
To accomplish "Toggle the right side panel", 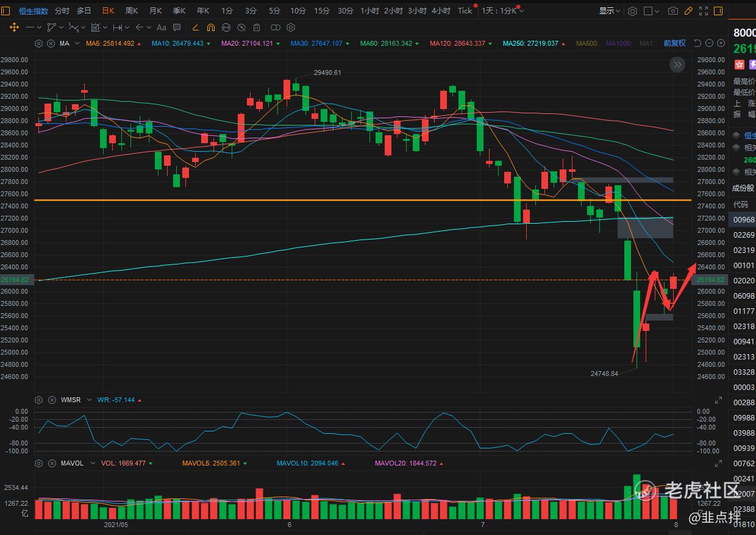I will point(718,11).
